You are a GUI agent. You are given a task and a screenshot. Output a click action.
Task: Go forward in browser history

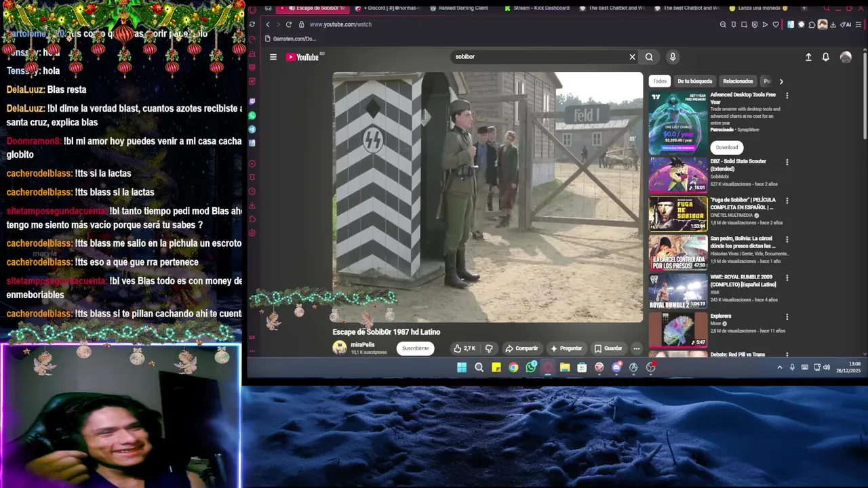(x=277, y=24)
